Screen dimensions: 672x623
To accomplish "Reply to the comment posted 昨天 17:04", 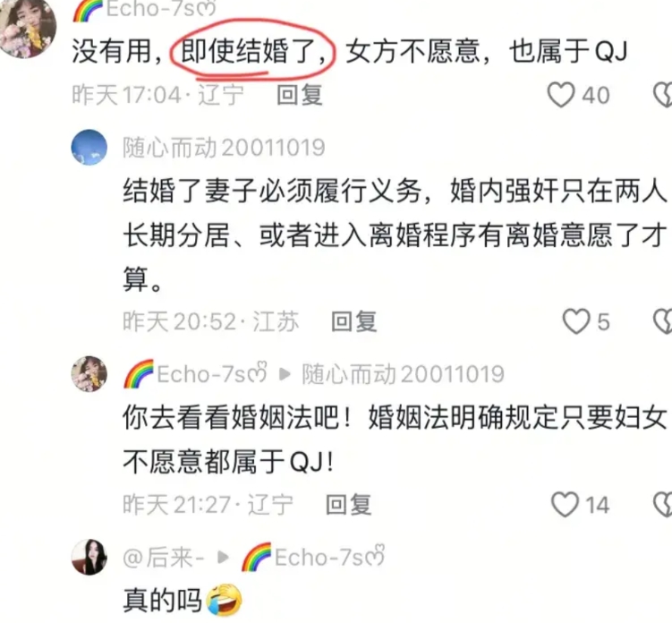I will point(299,95).
